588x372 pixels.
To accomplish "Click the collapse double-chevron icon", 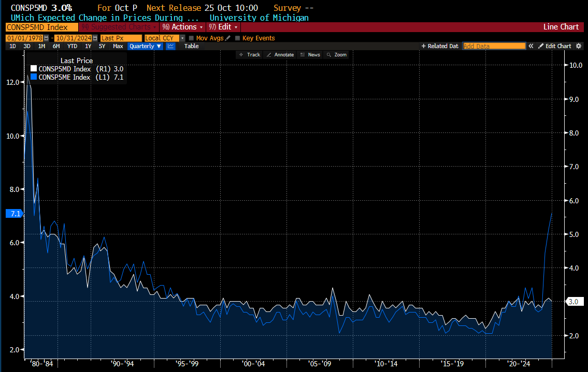I will (531, 46).
